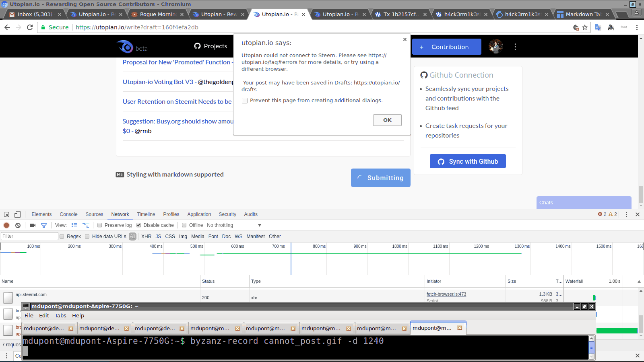644x362 pixels.
Task: Open the Projects link in header
Action: click(211, 46)
